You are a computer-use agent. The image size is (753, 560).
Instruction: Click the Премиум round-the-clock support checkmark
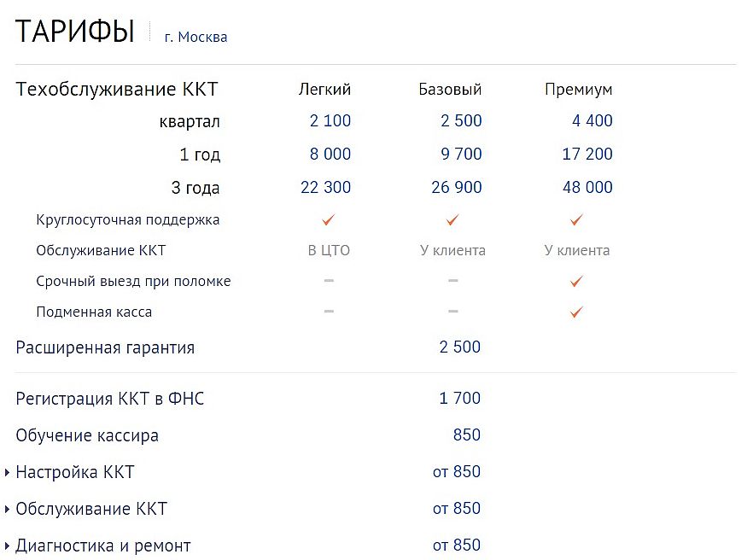tap(576, 220)
